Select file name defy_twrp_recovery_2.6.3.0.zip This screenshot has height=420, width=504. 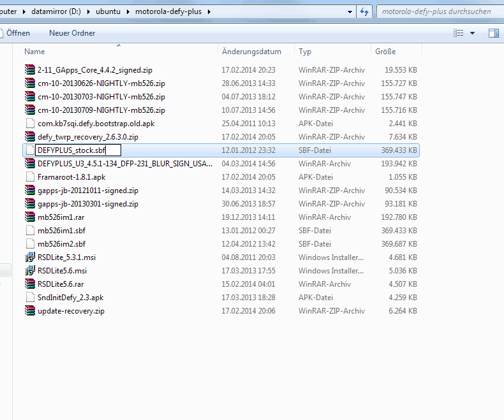tap(88, 137)
